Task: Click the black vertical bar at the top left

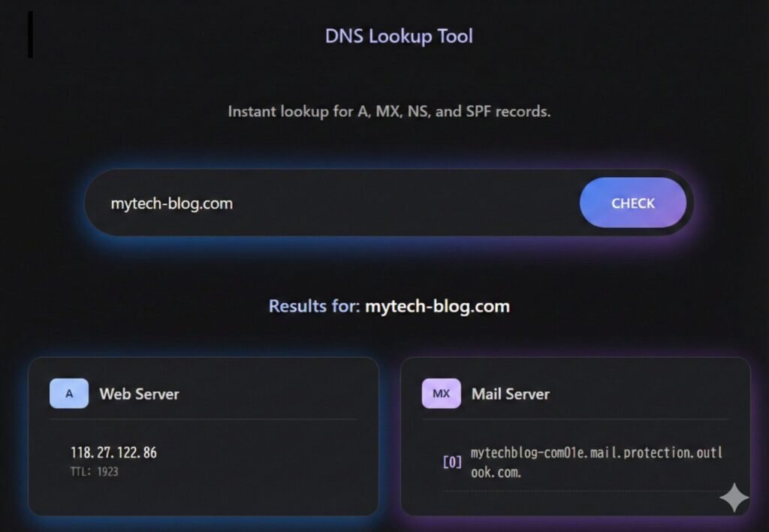Action: [x=30, y=35]
